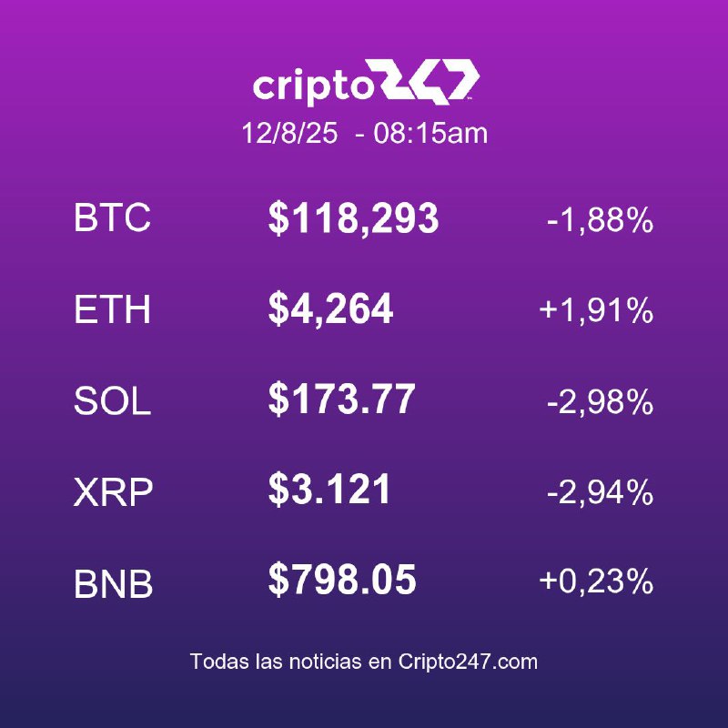The image size is (728, 728).
Task: Click the 247 logo emblem
Action: pos(430,81)
